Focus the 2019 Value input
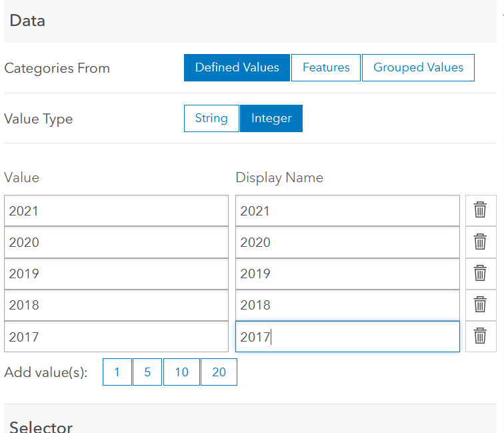This screenshot has width=504, height=433. coord(116,274)
